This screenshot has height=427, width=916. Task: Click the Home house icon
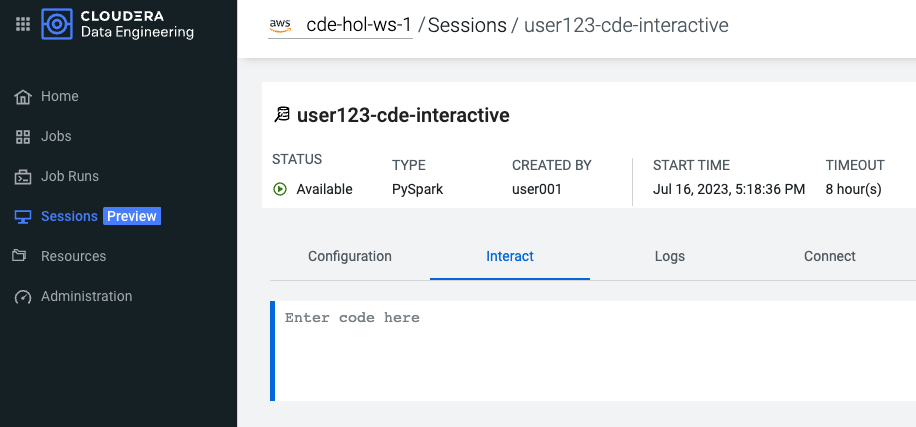click(x=23, y=96)
